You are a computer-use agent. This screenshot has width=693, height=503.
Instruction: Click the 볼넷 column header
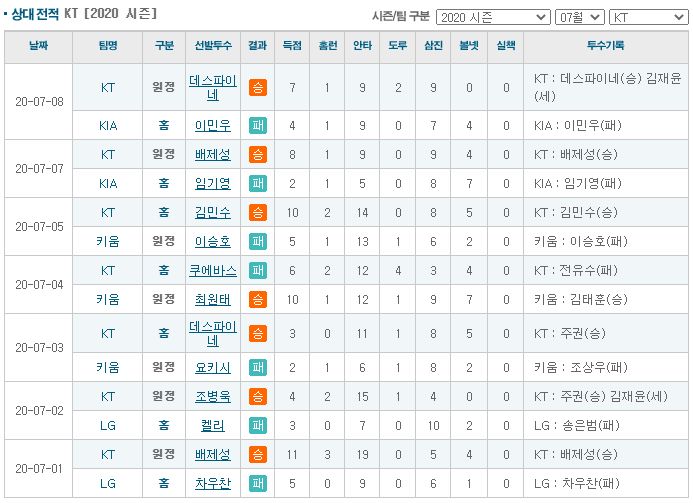(469, 45)
